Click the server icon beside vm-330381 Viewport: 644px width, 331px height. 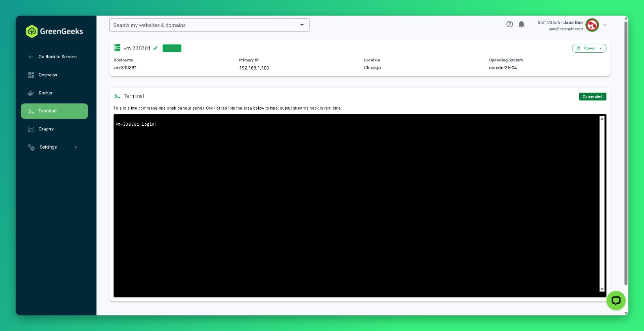(117, 48)
